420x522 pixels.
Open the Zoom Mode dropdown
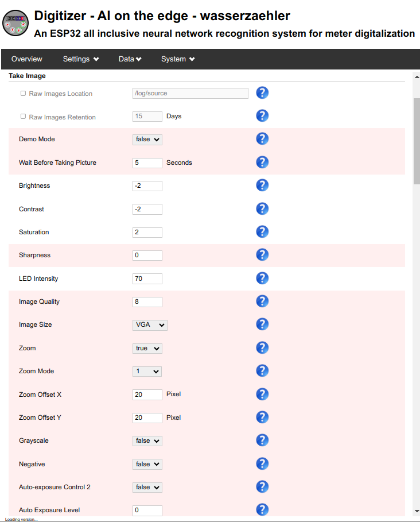[147, 372]
